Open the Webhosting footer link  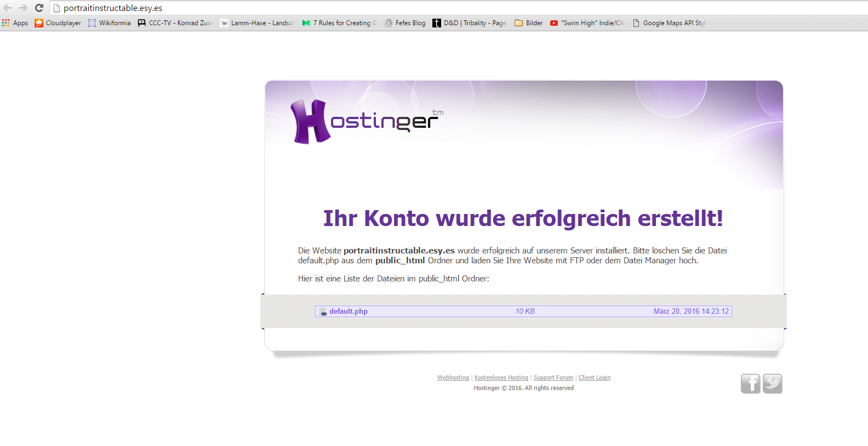coord(453,377)
